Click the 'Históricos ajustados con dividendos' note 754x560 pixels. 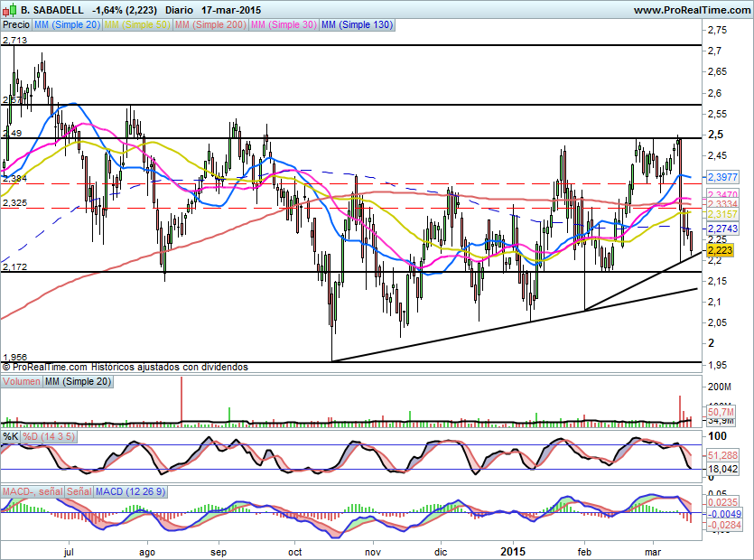[x=170, y=367]
